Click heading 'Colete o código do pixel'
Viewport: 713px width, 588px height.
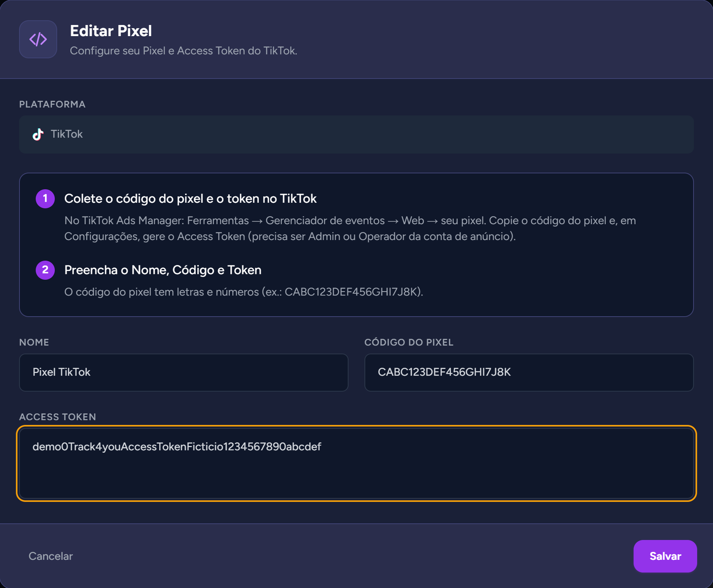click(x=190, y=199)
